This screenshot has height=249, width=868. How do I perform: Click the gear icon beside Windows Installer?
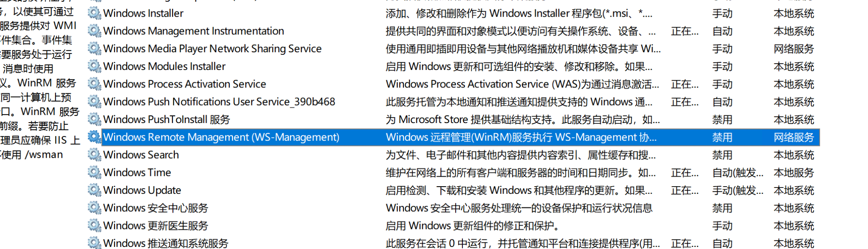[x=94, y=13]
